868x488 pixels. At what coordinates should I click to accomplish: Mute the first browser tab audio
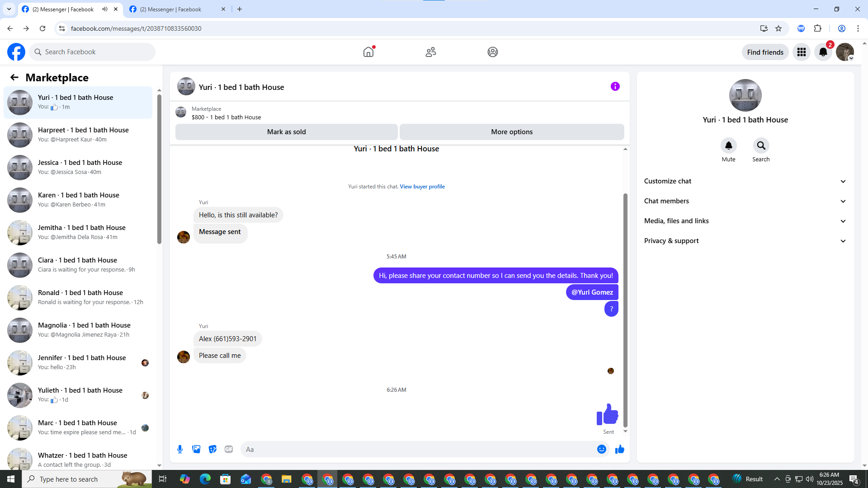point(105,9)
